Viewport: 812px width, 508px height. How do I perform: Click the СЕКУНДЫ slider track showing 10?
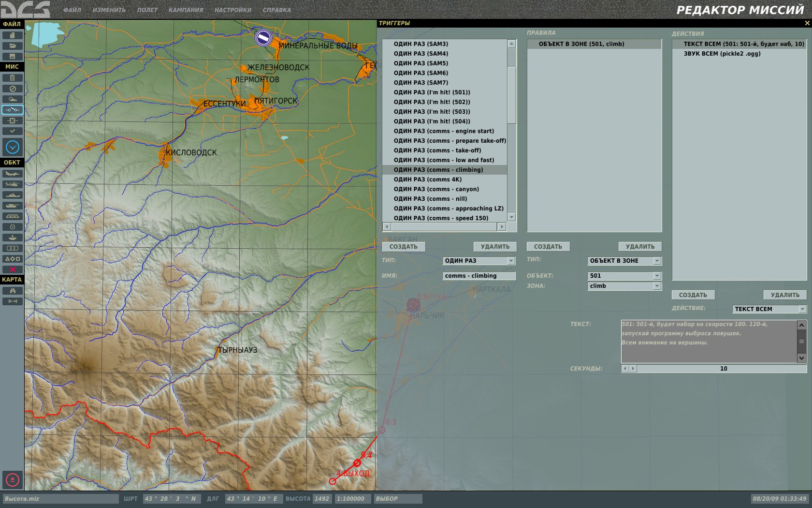coord(722,369)
